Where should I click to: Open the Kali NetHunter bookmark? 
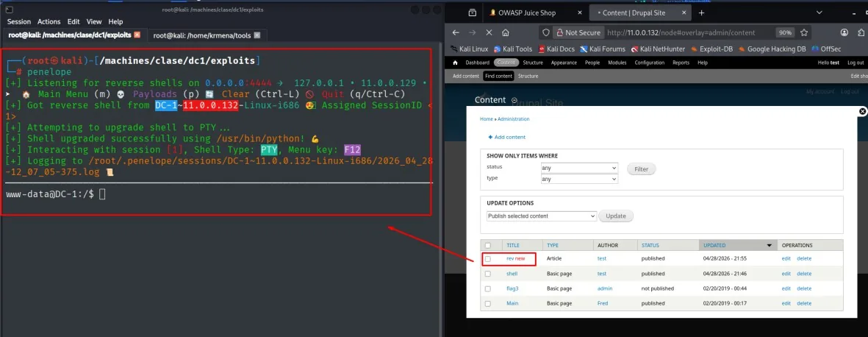pos(659,49)
